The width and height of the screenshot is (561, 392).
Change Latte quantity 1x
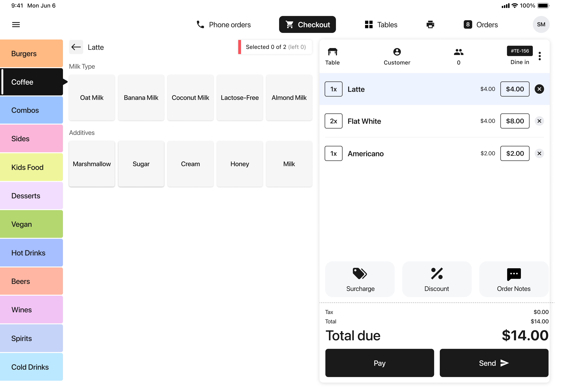tap(334, 89)
